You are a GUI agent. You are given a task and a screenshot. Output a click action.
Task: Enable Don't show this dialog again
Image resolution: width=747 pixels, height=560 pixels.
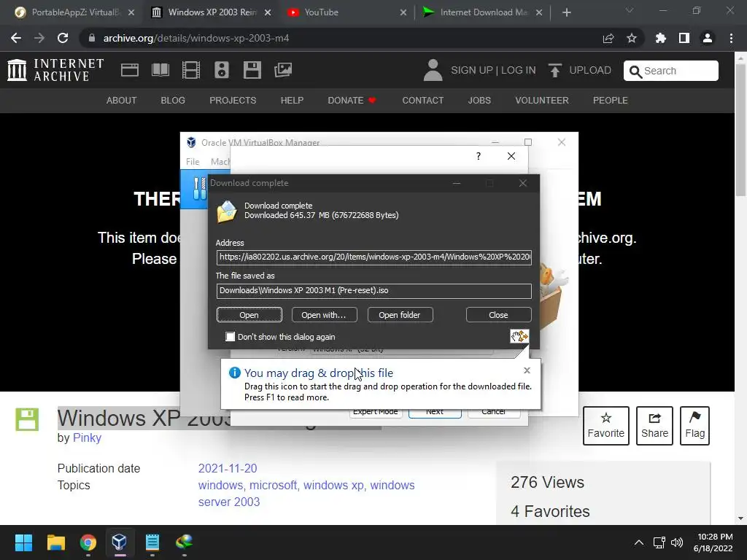pos(230,337)
